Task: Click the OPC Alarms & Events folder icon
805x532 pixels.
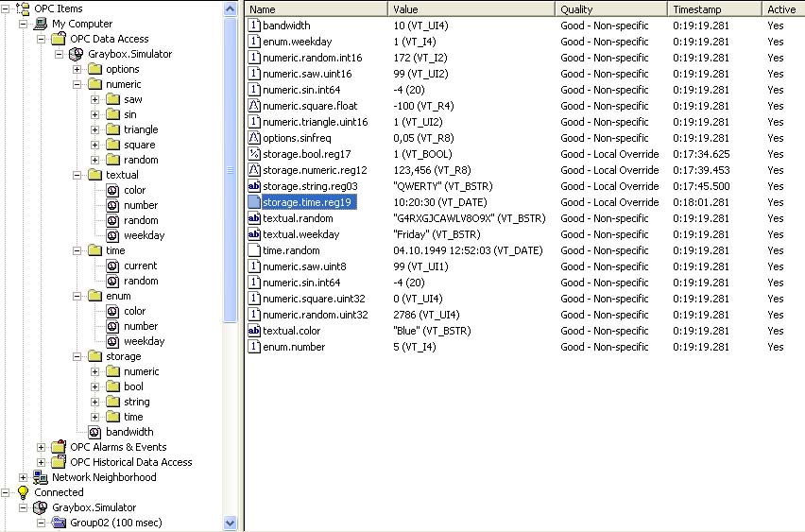Action: [59, 447]
